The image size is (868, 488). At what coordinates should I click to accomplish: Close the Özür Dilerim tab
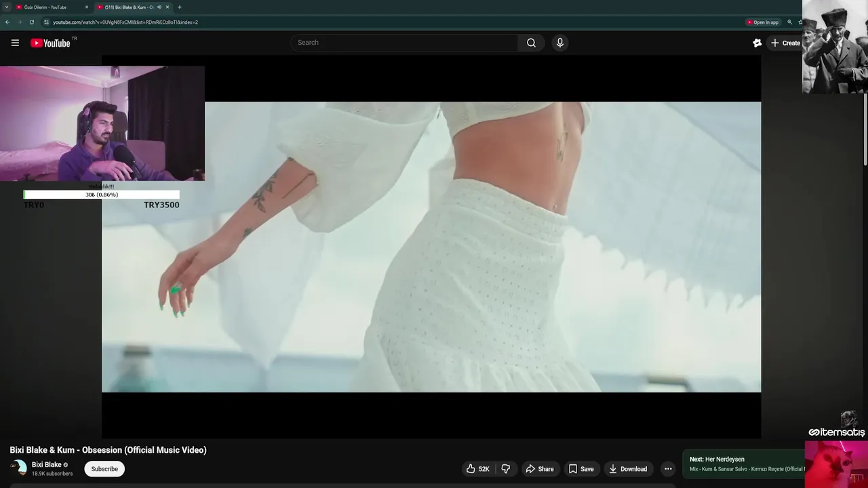click(x=87, y=7)
